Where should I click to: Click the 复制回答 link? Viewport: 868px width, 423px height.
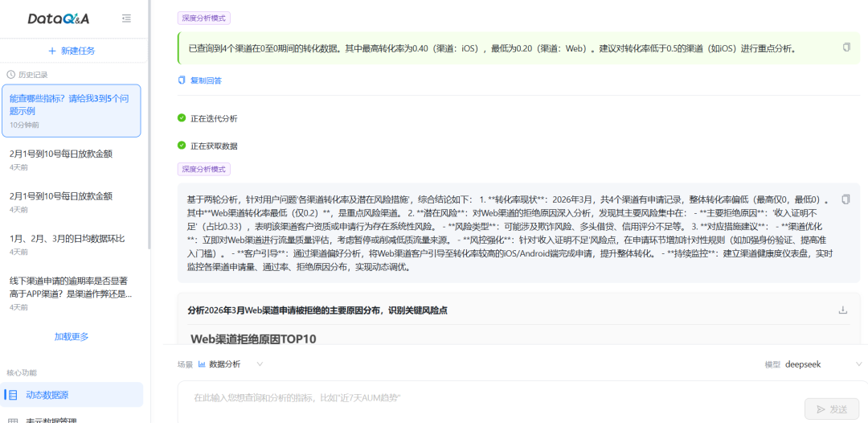pyautogui.click(x=206, y=80)
